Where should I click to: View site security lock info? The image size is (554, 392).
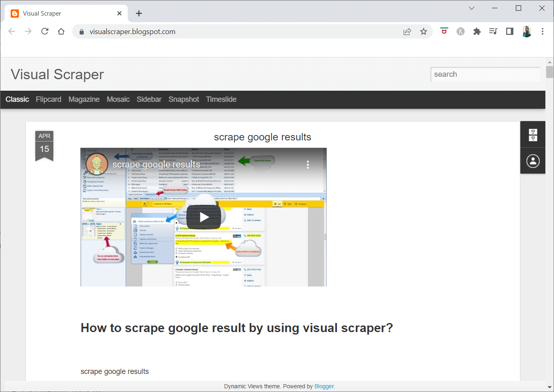pyautogui.click(x=82, y=32)
